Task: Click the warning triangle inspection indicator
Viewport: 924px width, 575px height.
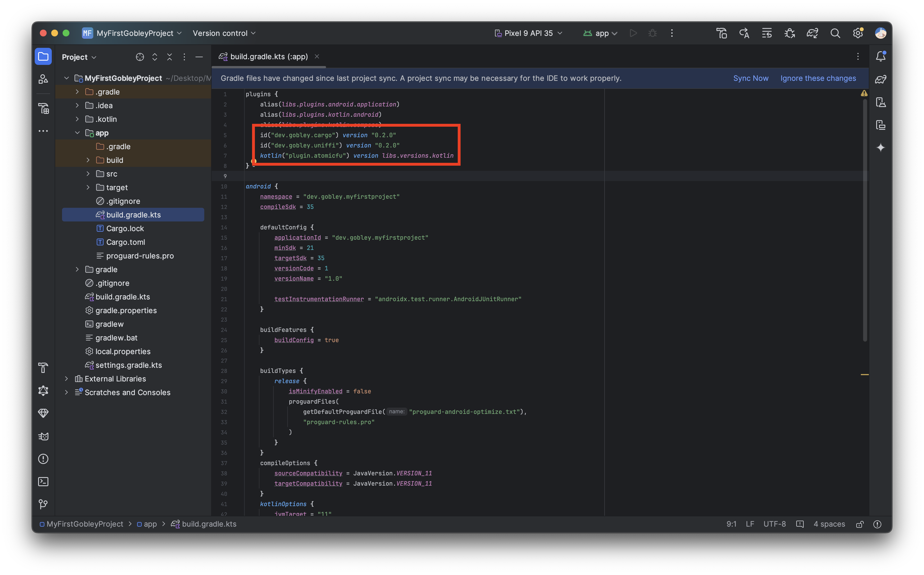Action: point(864,93)
